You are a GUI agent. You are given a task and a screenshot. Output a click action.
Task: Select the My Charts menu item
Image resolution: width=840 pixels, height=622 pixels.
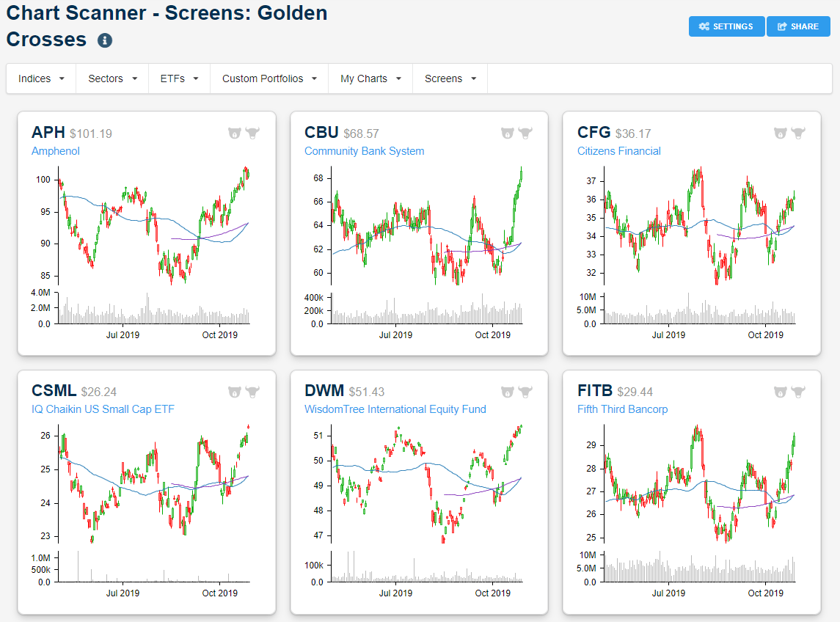pos(369,78)
